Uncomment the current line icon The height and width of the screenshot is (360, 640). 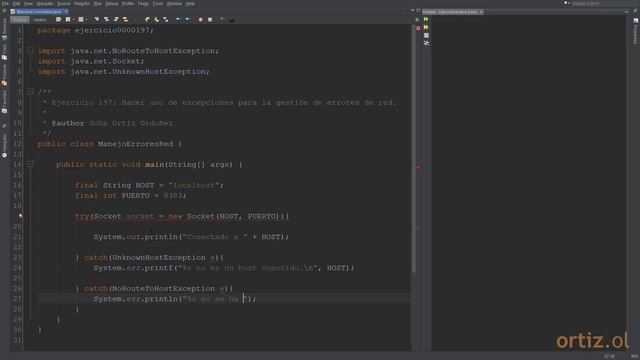[x=232, y=19]
